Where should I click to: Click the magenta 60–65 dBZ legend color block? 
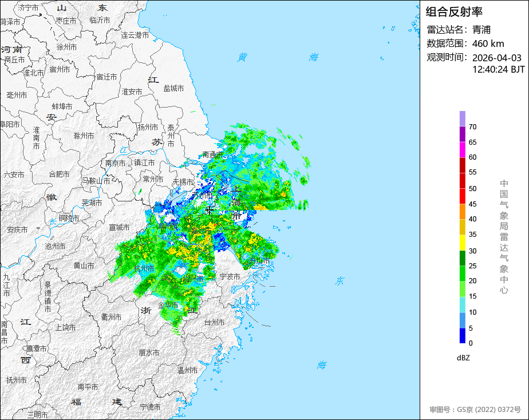point(462,150)
